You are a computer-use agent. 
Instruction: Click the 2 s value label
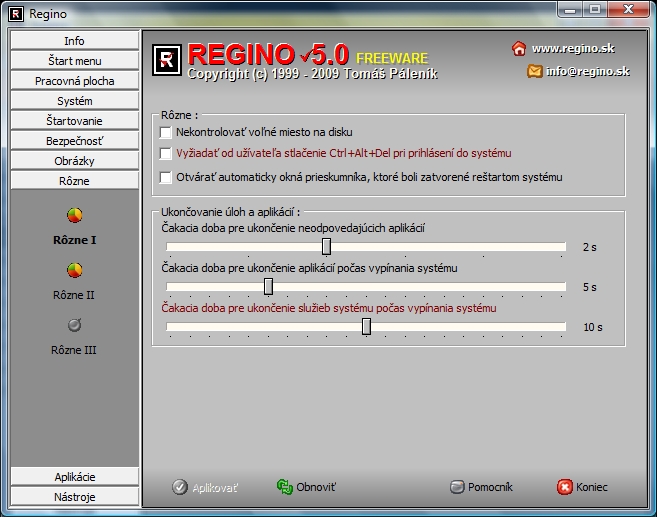point(590,247)
